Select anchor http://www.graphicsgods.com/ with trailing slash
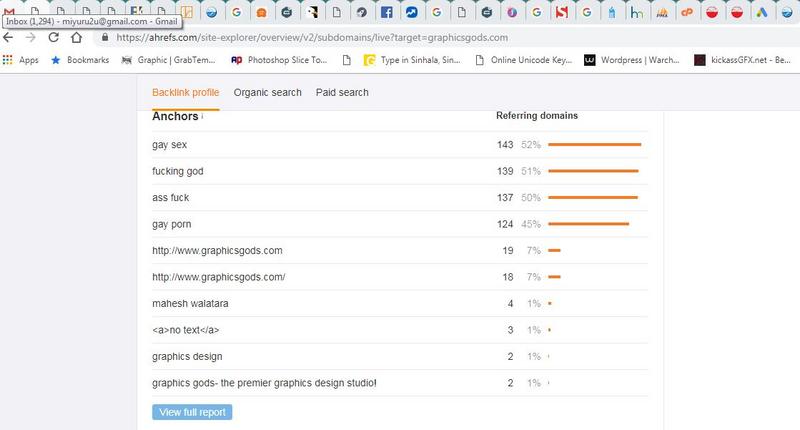 tap(219, 277)
